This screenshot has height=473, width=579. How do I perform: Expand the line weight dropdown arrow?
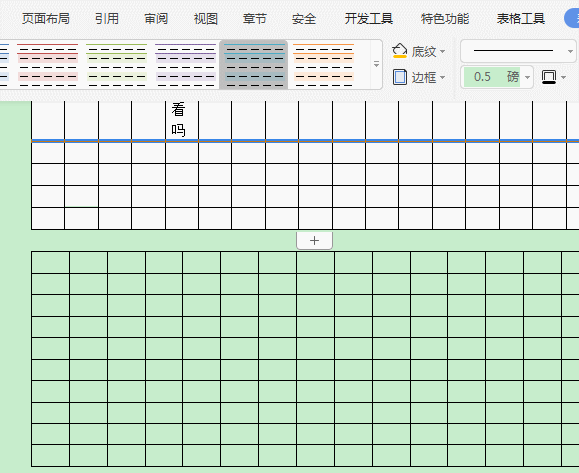pyautogui.click(x=527, y=77)
